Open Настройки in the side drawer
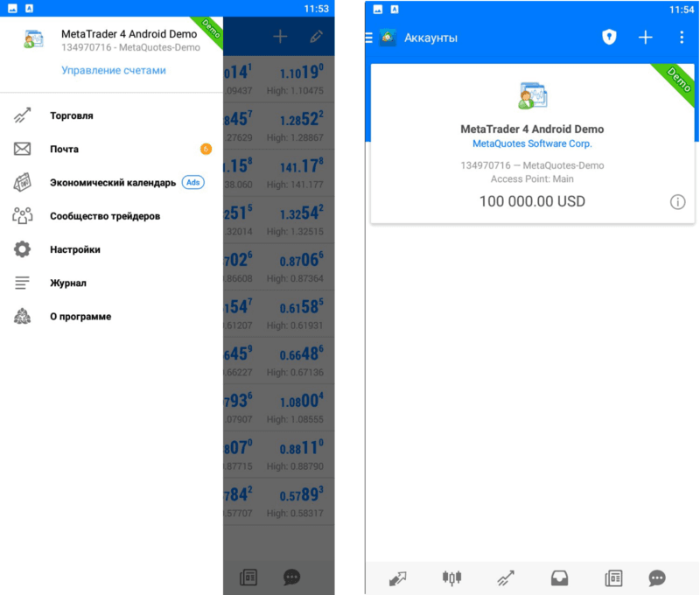700x595 pixels. tap(112, 249)
